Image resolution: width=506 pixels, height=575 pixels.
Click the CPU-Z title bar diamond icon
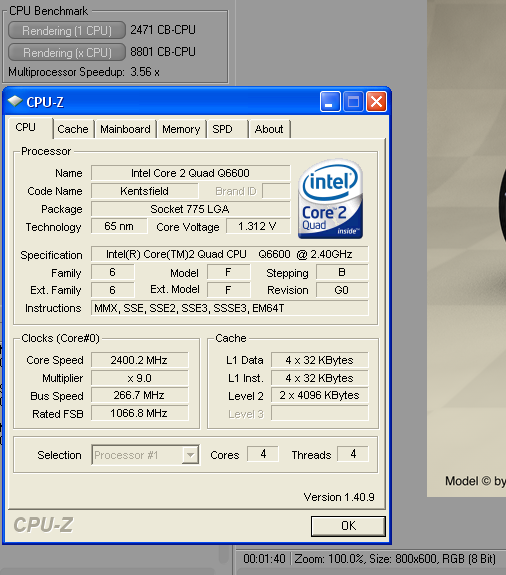tap(15, 101)
